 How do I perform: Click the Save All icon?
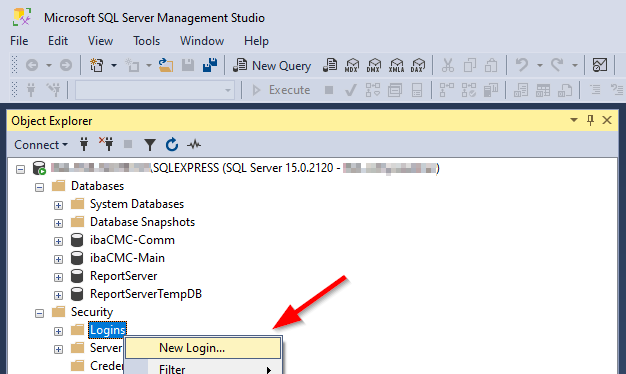[210, 65]
